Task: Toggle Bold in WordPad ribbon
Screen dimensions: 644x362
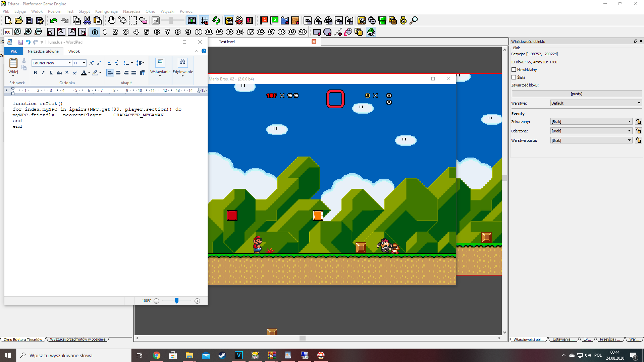Action: tap(35, 73)
